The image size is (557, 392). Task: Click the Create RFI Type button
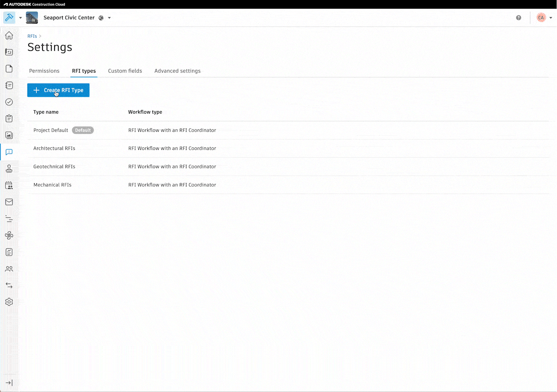[x=58, y=90]
